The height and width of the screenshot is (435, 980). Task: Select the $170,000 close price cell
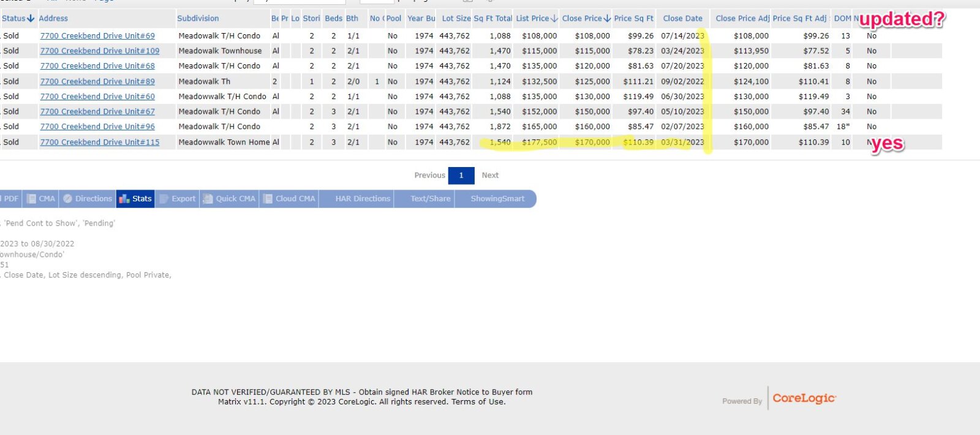click(x=592, y=142)
